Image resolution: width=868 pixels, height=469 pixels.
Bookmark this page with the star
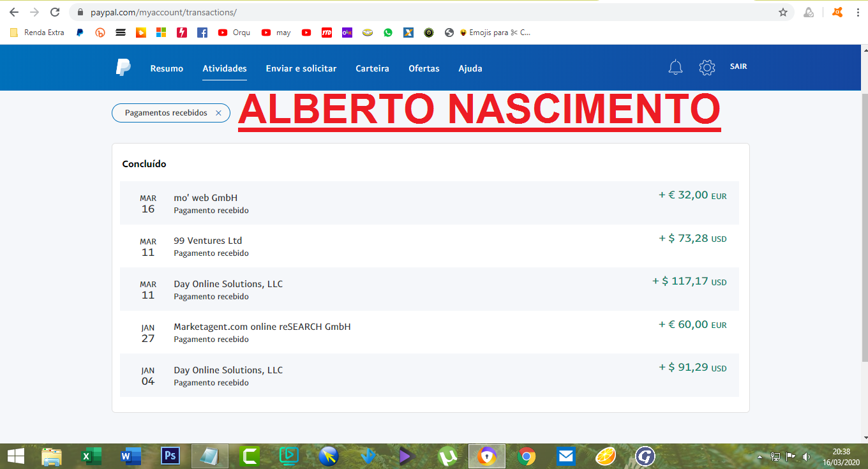783,12
